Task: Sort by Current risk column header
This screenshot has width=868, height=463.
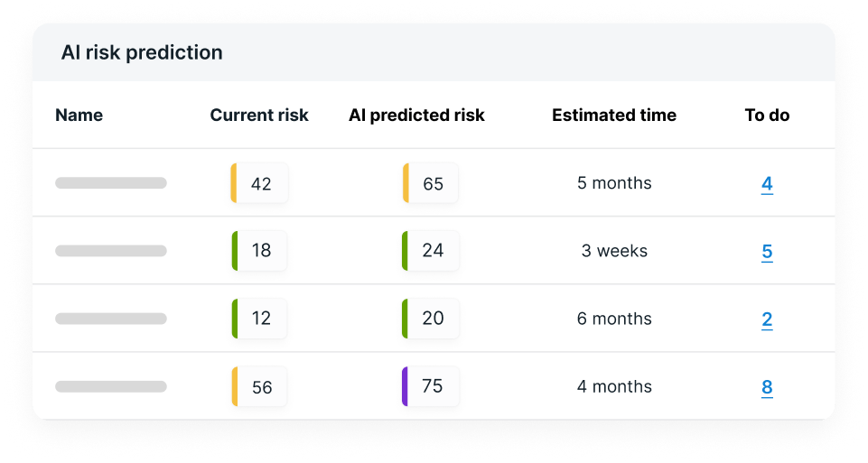Action: pyautogui.click(x=259, y=116)
